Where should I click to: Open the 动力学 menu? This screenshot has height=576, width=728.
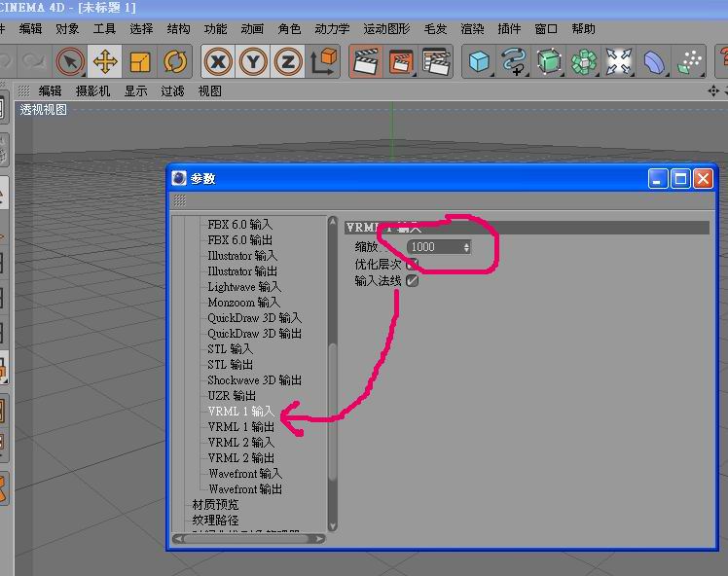pos(332,29)
